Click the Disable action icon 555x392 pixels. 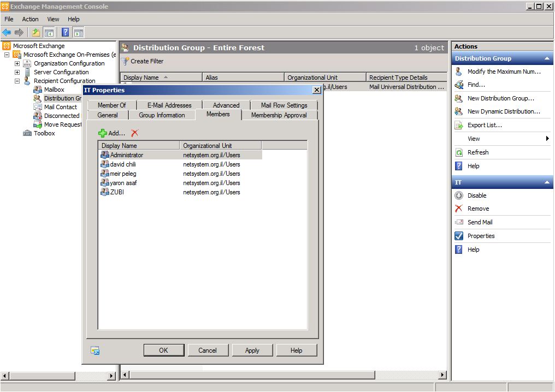pyautogui.click(x=459, y=195)
